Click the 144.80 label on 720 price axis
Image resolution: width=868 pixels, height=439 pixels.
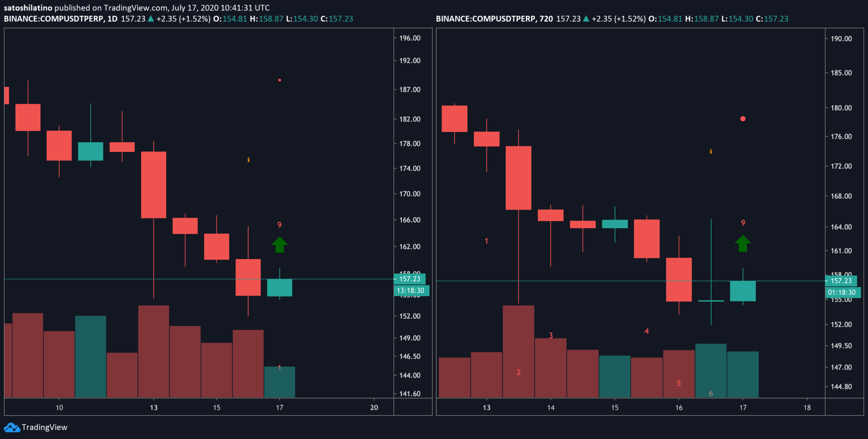tap(841, 386)
